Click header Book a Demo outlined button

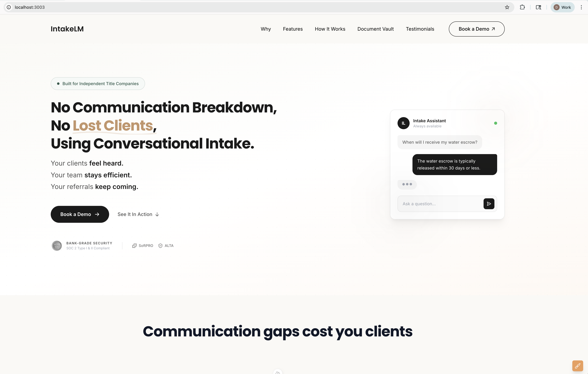(x=476, y=29)
